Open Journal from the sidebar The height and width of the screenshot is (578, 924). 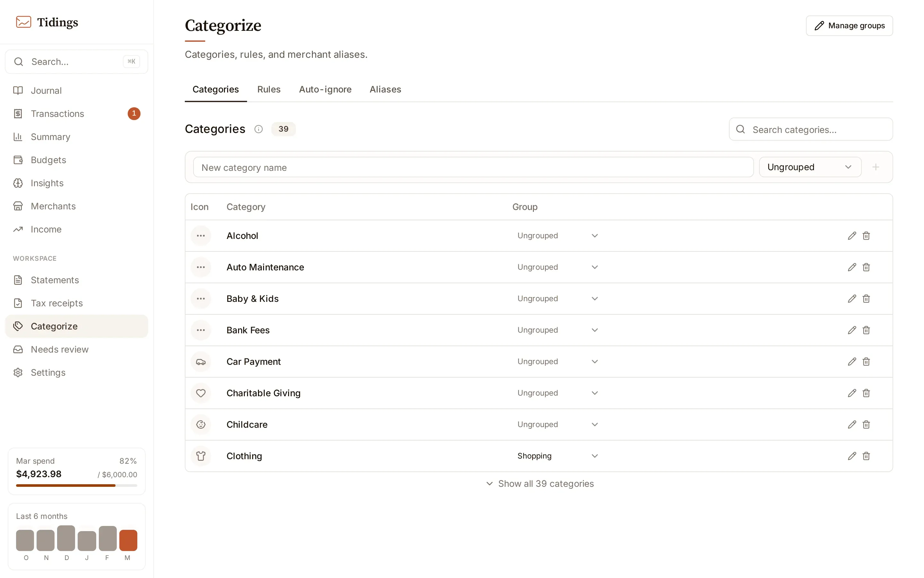point(76,91)
